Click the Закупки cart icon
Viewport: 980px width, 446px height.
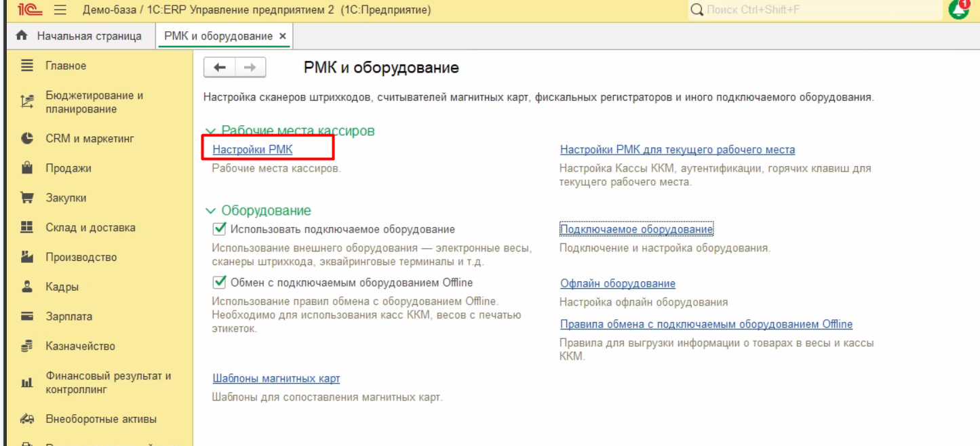27,198
